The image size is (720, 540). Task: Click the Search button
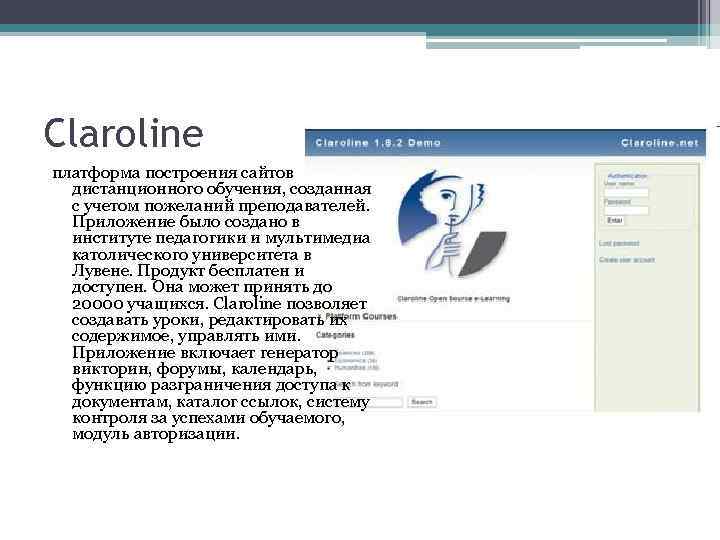click(422, 402)
